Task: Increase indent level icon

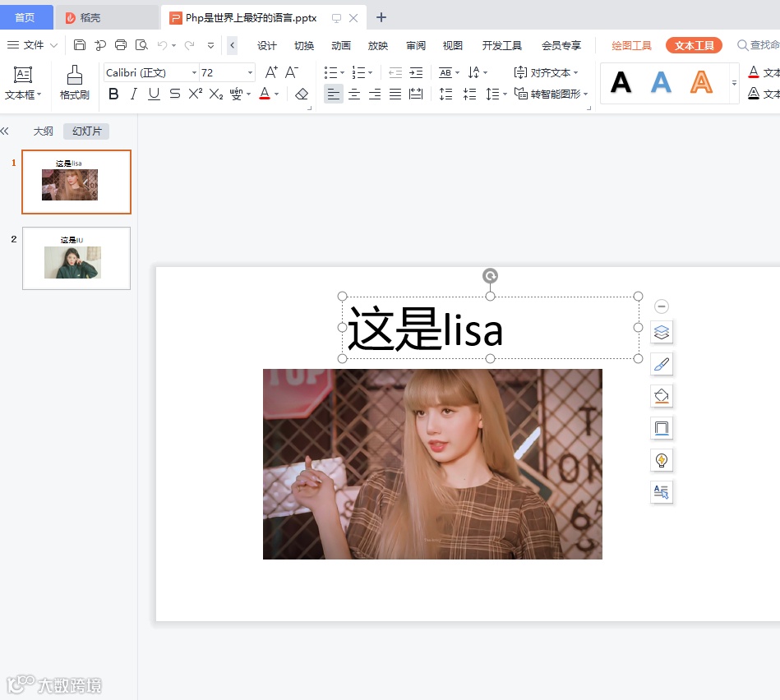Action: coord(416,72)
